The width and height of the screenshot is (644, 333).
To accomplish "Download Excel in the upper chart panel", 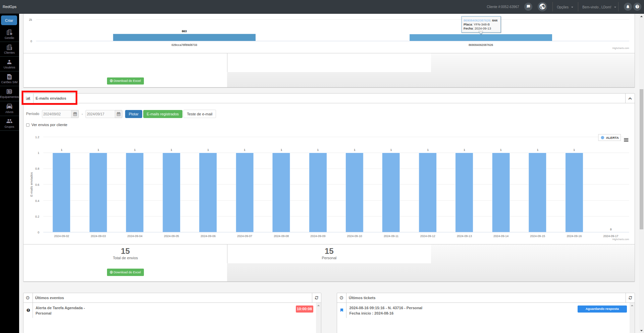I will [x=125, y=81].
